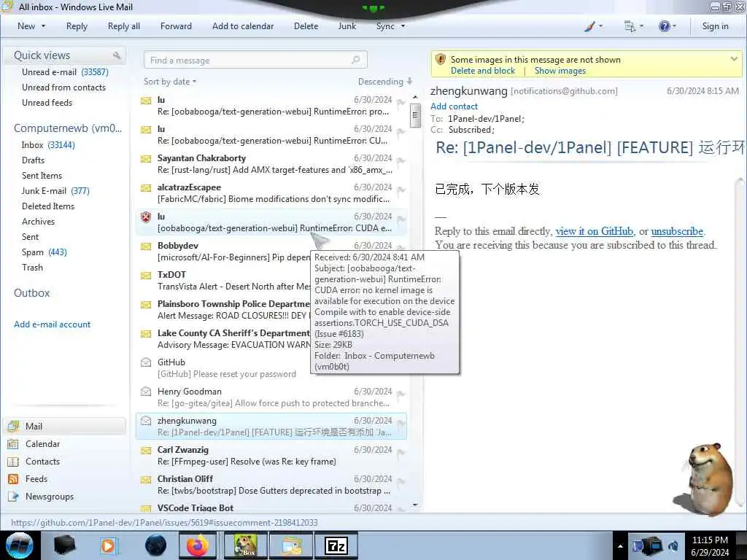This screenshot has height=560, width=747.
Task: Click Sign in
Action: coord(715,26)
